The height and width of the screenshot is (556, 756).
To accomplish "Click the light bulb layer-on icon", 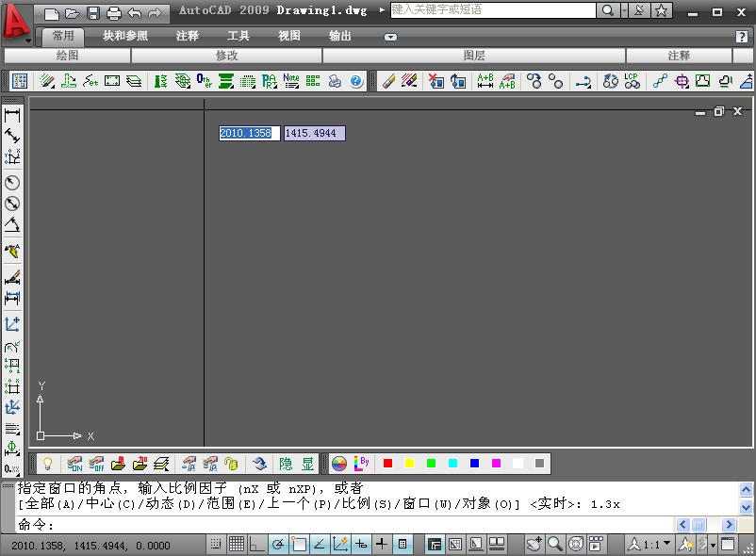I will point(47,464).
